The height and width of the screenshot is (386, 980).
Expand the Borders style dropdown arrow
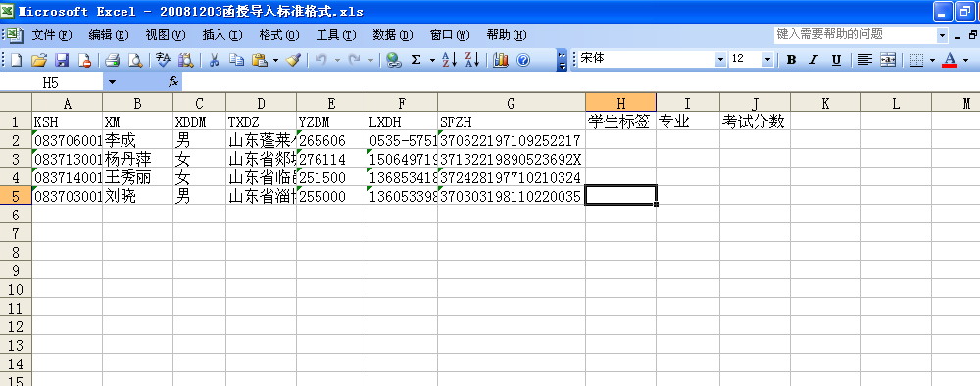tap(932, 60)
